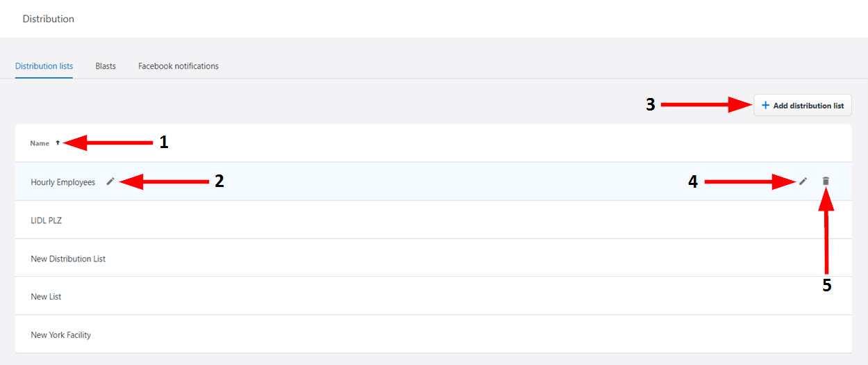Image resolution: width=868 pixels, height=365 pixels.
Task: Select the LIDL PLZ row
Action: tap(47, 220)
